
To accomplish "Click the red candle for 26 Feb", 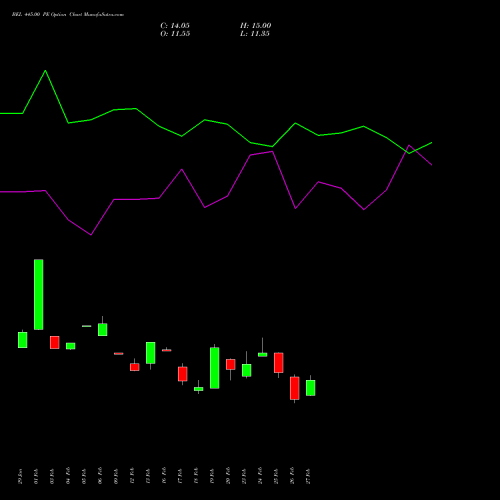I will pos(295,388).
